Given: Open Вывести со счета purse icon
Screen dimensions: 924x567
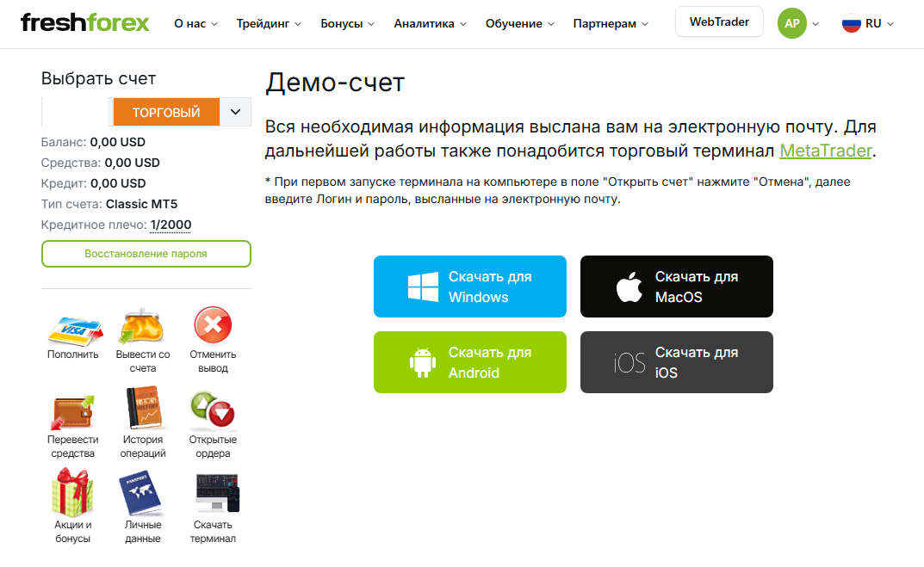Looking at the screenshot, I should coord(142,326).
